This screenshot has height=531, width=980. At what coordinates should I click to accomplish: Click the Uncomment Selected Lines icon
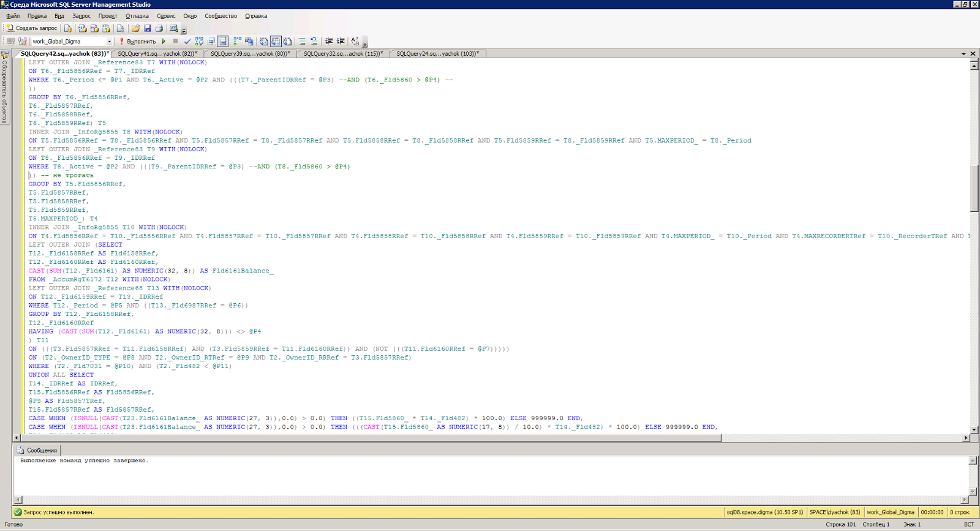(314, 42)
